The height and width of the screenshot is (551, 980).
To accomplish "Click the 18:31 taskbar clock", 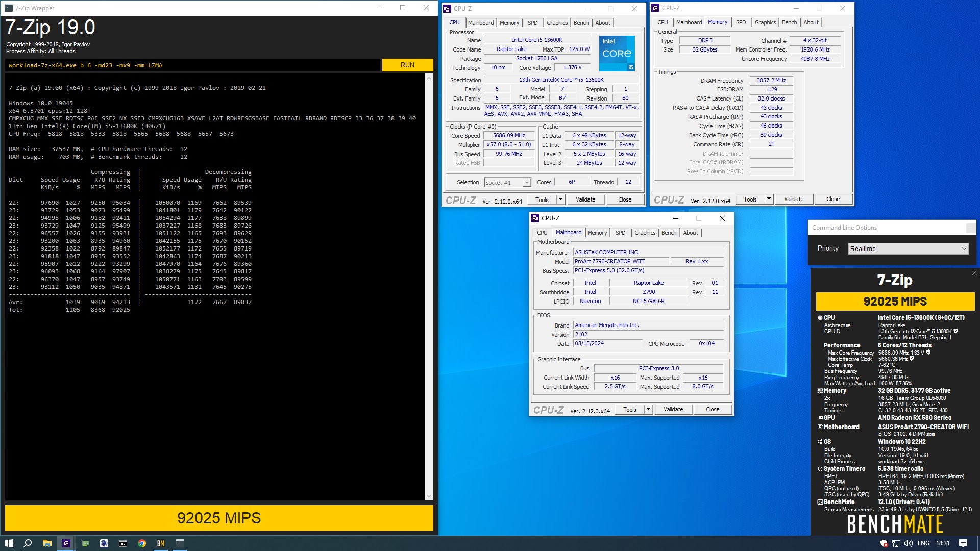I will [x=943, y=543].
